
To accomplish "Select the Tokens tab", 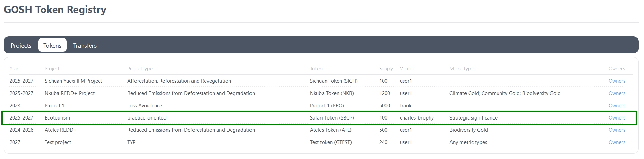I will [52, 45].
